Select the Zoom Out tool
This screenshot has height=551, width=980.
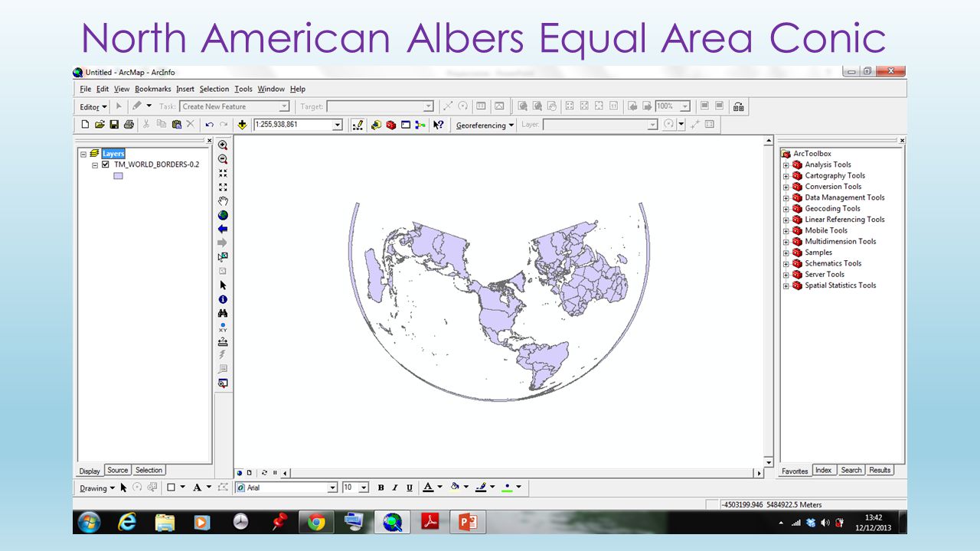223,158
